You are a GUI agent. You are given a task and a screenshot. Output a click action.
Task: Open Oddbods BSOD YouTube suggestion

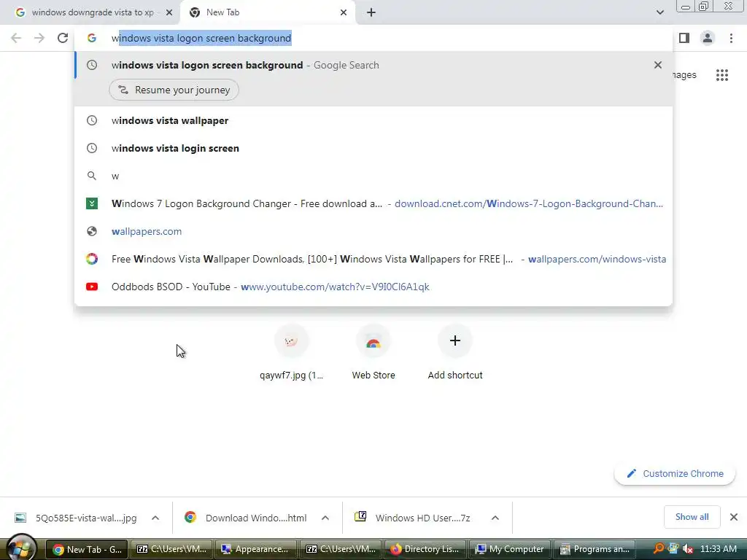[373, 286]
